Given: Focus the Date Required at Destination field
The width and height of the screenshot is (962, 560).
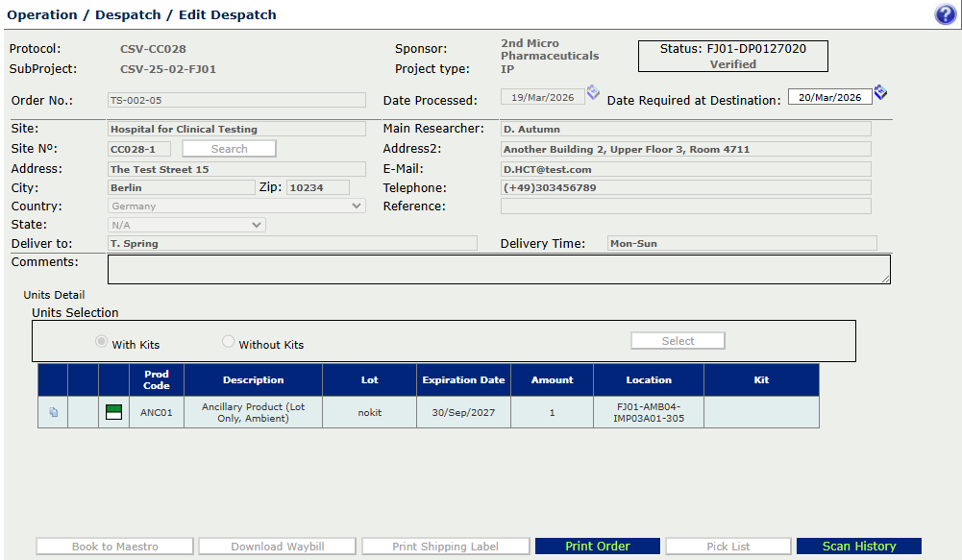Looking at the screenshot, I should pyautogui.click(x=829, y=97).
